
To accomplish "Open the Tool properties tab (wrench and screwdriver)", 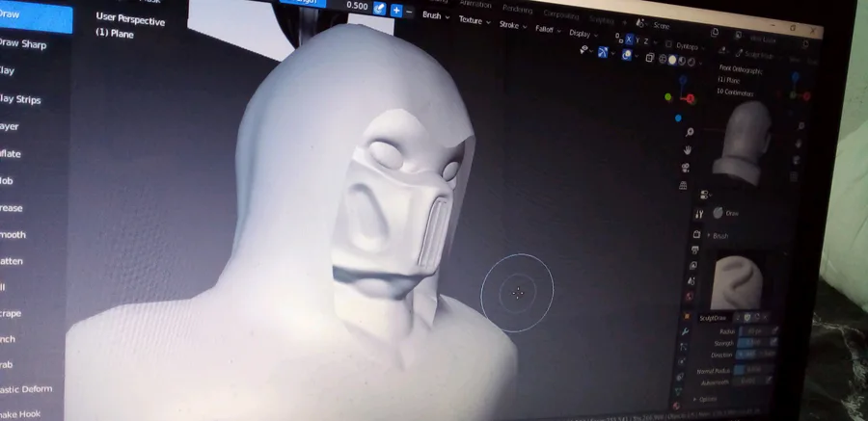I will pos(698,214).
